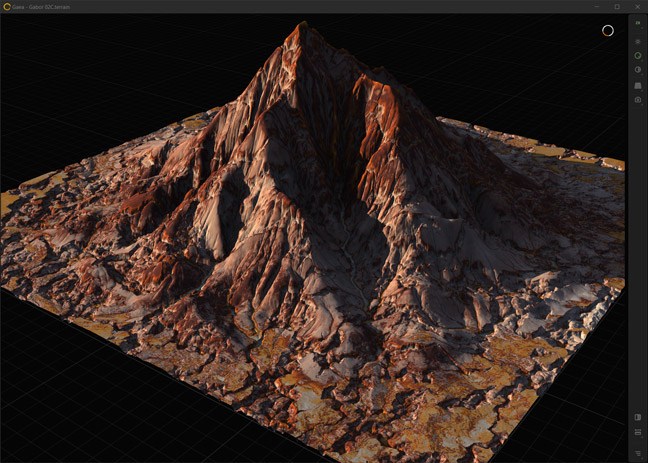Toggle the split panel layout icon
This screenshot has width=648, height=463.
point(638,417)
